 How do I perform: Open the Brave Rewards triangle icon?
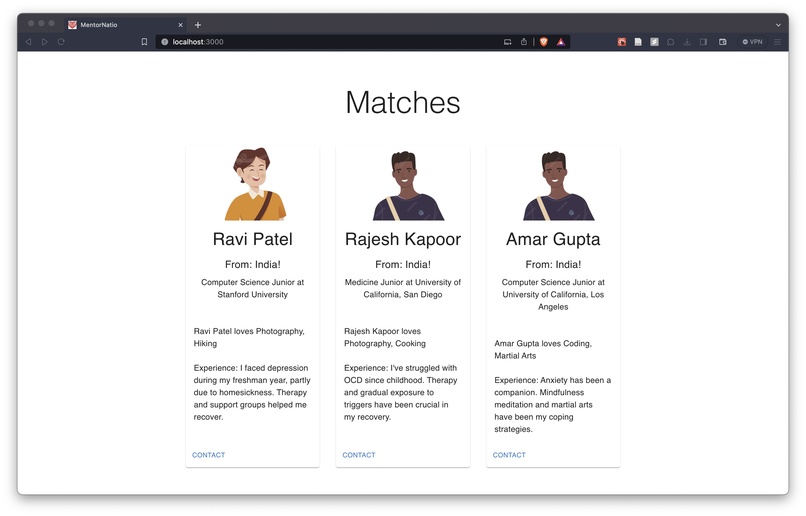click(561, 42)
